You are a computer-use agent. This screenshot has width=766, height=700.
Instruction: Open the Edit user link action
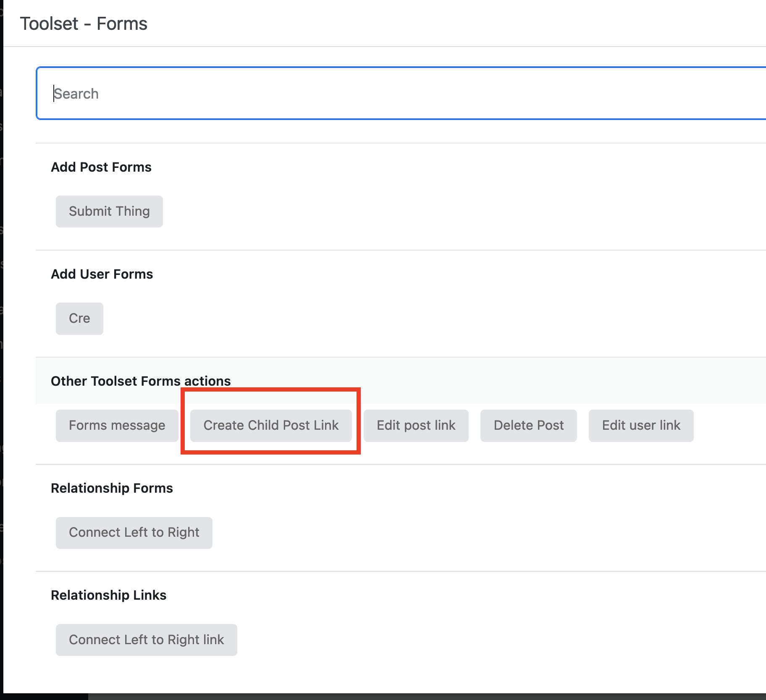coord(641,426)
